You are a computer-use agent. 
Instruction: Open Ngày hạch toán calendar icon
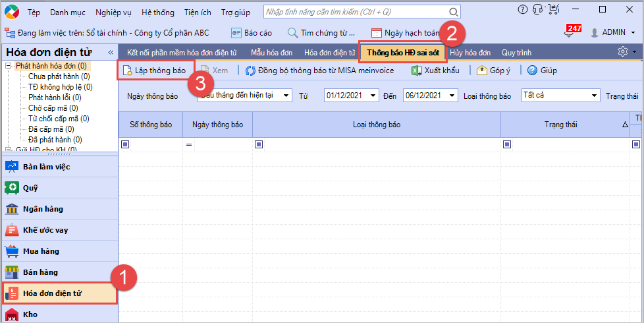click(x=377, y=32)
